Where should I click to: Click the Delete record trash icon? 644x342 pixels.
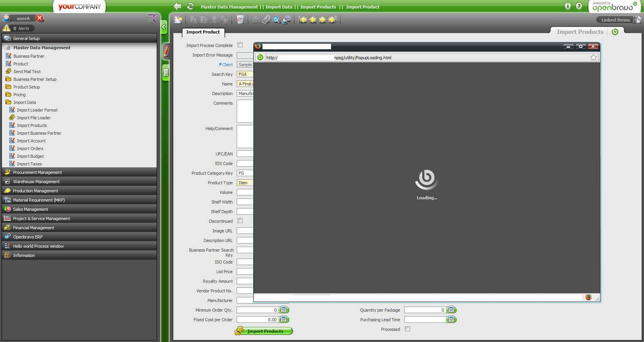(240, 20)
